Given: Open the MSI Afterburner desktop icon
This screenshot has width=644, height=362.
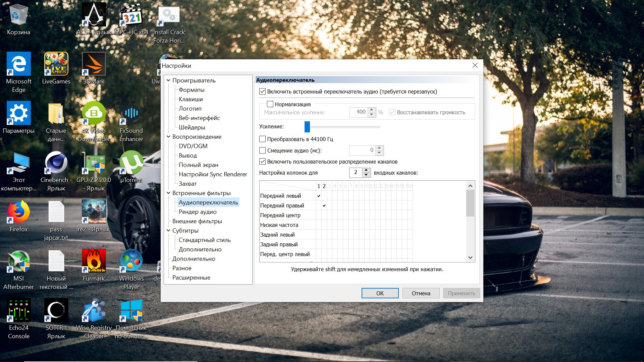Looking at the screenshot, I should 19,261.
